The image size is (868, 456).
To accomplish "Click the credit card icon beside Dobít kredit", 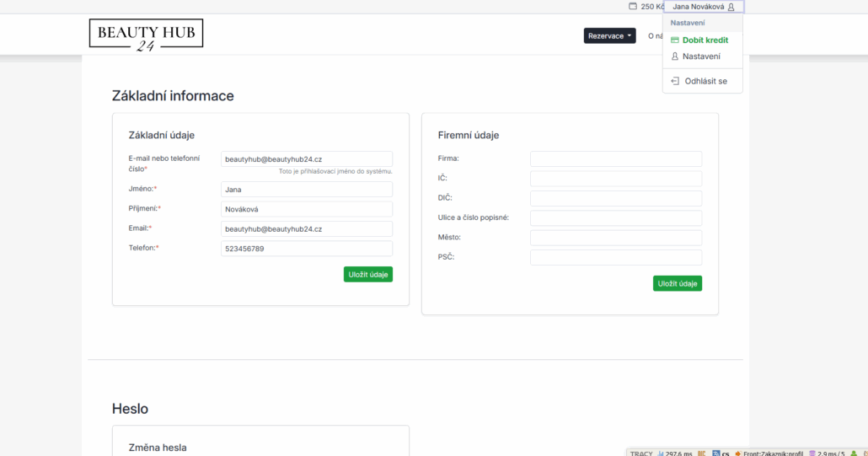I will click(x=675, y=40).
